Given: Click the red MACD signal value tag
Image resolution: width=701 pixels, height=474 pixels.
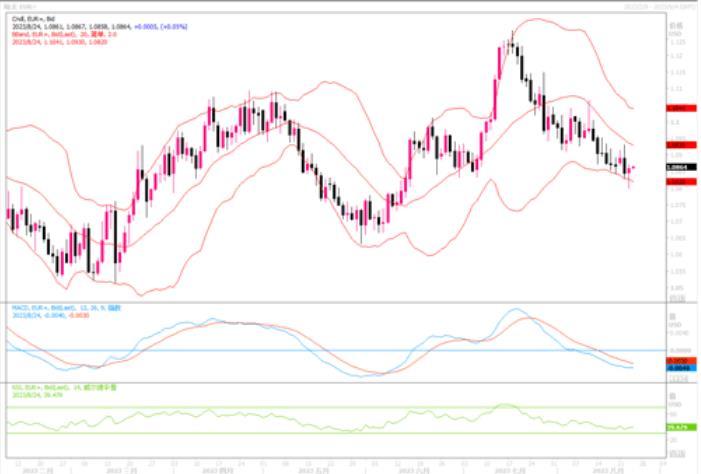Looking at the screenshot, I should (x=680, y=360).
